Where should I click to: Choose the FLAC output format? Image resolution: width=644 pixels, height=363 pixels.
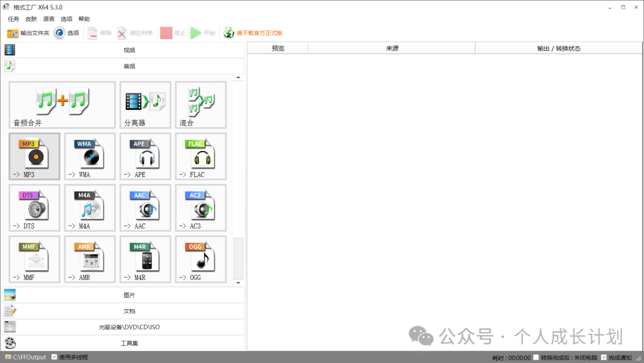pyautogui.click(x=201, y=156)
